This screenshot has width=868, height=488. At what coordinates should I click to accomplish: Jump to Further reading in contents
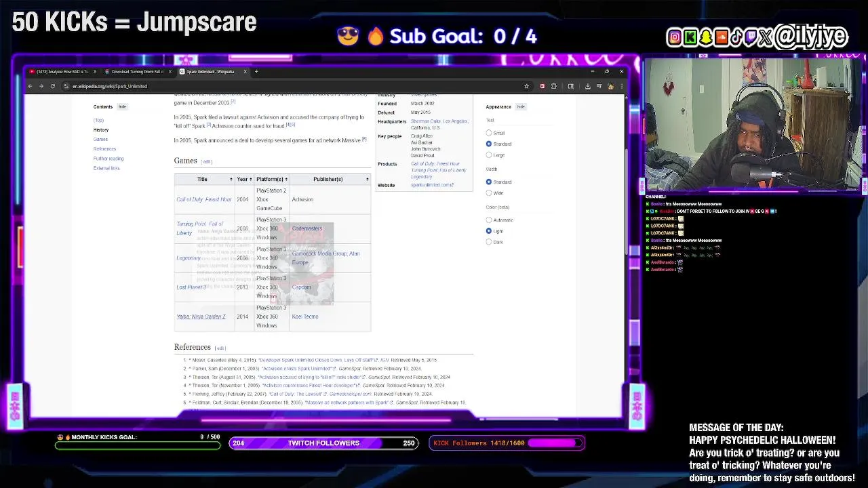(x=108, y=159)
